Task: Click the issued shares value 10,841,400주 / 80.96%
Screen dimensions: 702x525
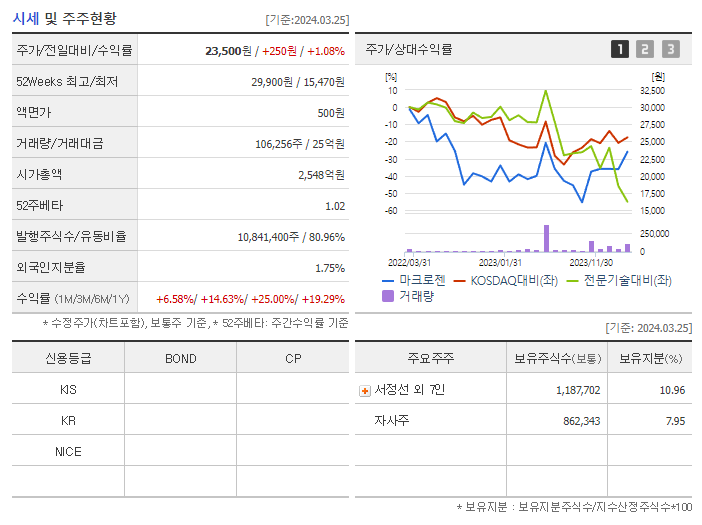Action: [291, 237]
